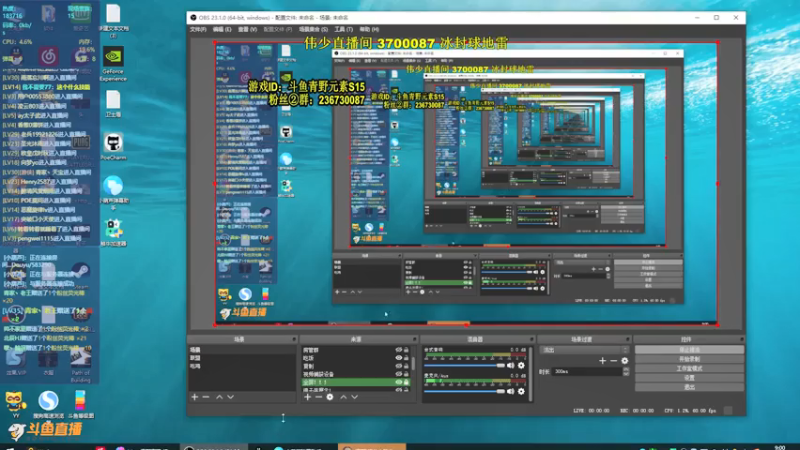This screenshot has height=450, width=800.
Task: Open settings gear for second mixer channel
Action: coord(521,391)
